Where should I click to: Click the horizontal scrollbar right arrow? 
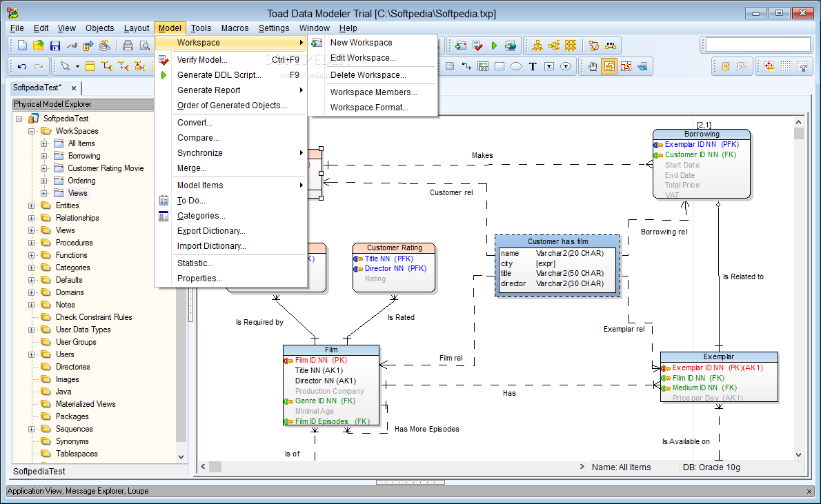(582, 466)
